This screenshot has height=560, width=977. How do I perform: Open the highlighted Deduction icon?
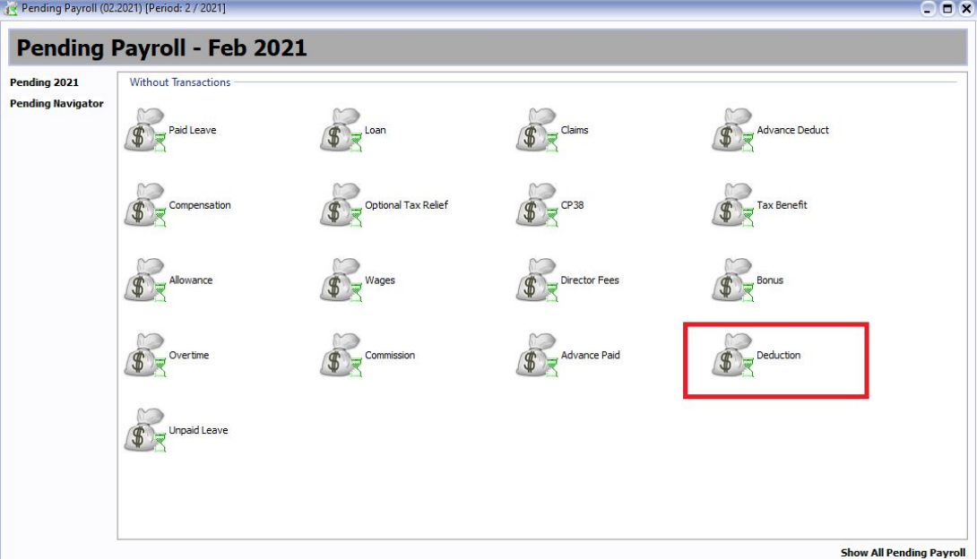pos(733,357)
